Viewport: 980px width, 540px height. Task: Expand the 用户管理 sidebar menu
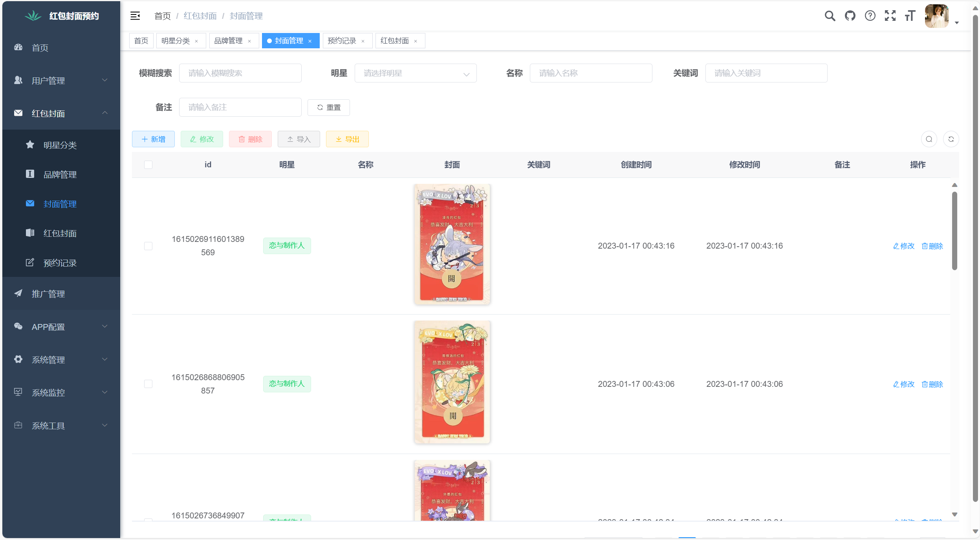pyautogui.click(x=61, y=80)
